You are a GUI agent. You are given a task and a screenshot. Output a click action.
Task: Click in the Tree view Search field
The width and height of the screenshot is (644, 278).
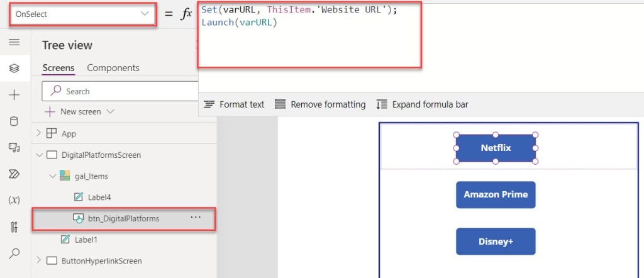(x=120, y=91)
